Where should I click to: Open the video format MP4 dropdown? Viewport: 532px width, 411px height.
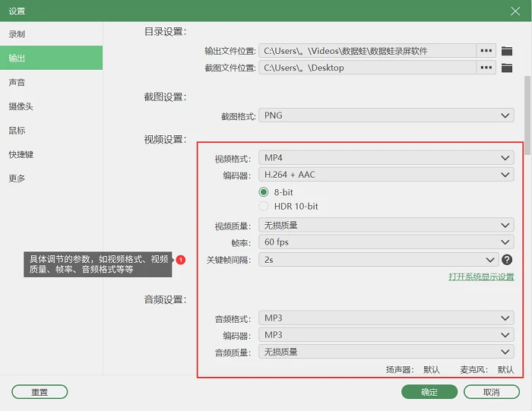coord(386,158)
